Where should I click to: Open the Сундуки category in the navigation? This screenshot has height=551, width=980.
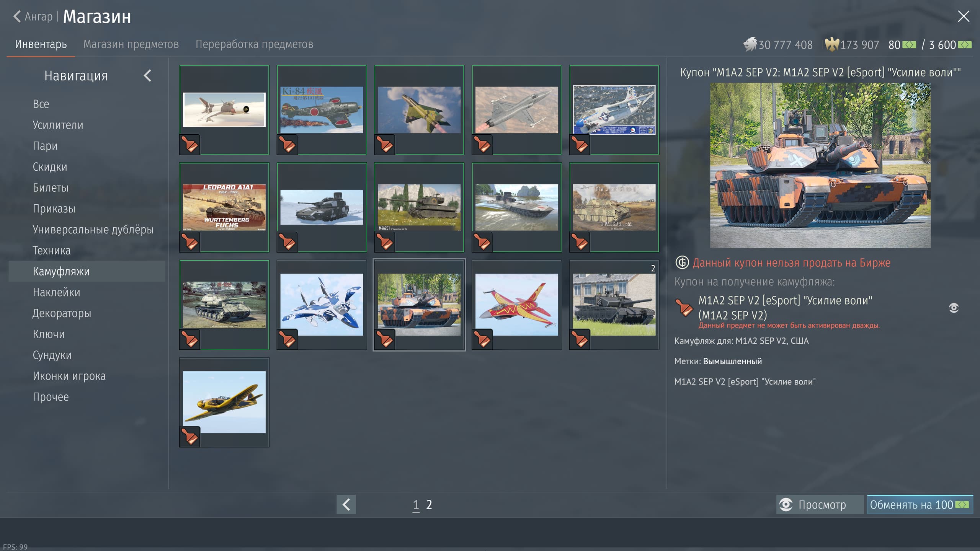pos(52,355)
